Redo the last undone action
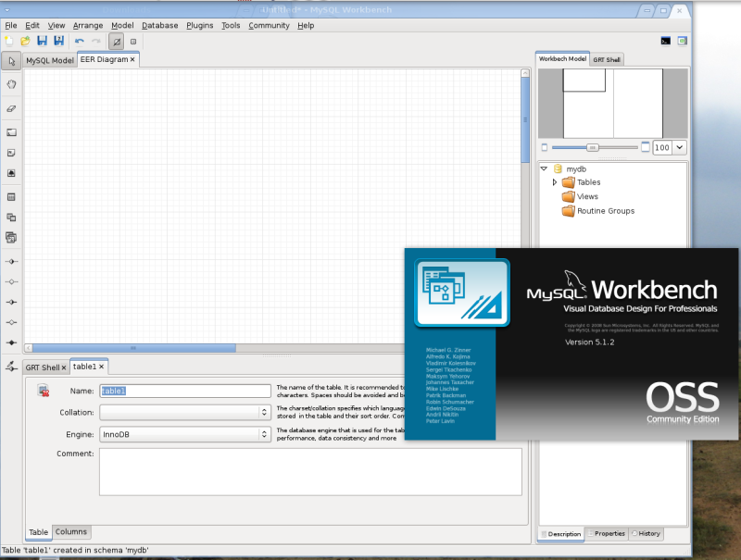 [96, 41]
